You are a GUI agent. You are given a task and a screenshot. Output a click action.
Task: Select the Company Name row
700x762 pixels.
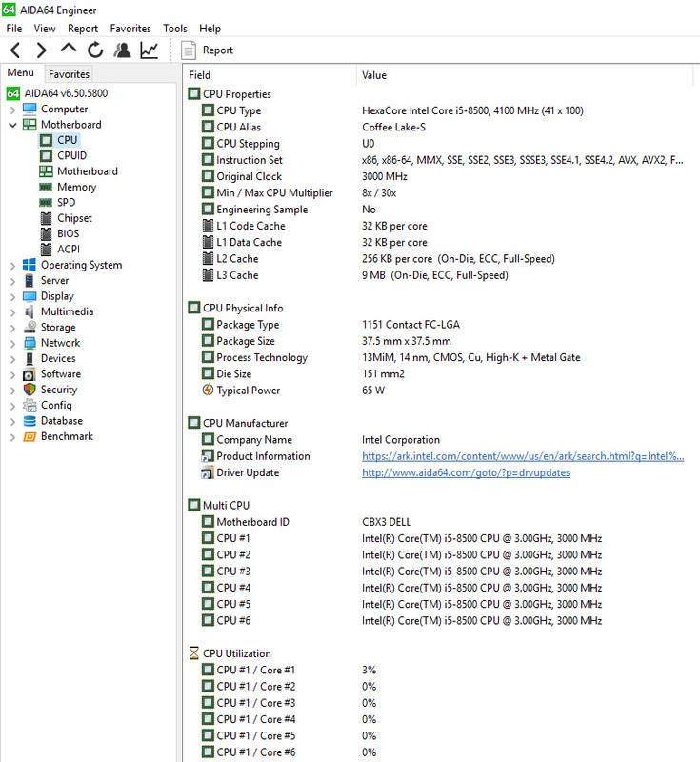[x=440, y=439]
